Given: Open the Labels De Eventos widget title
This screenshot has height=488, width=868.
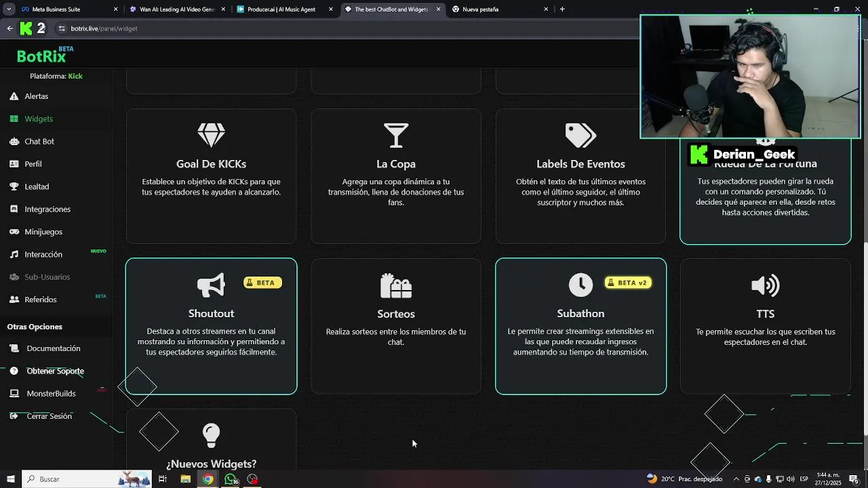Looking at the screenshot, I should coord(580,164).
